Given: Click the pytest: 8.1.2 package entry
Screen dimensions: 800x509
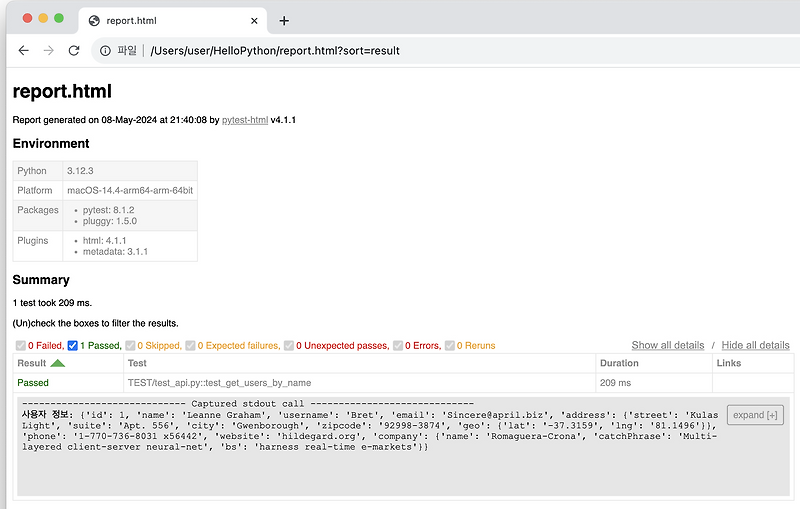Looking at the screenshot, I should 109,210.
